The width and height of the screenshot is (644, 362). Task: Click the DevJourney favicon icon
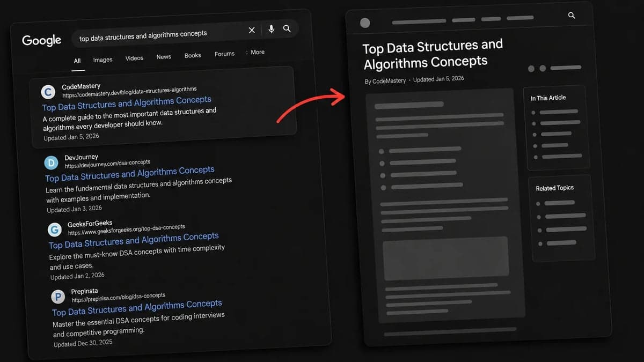[x=51, y=162]
